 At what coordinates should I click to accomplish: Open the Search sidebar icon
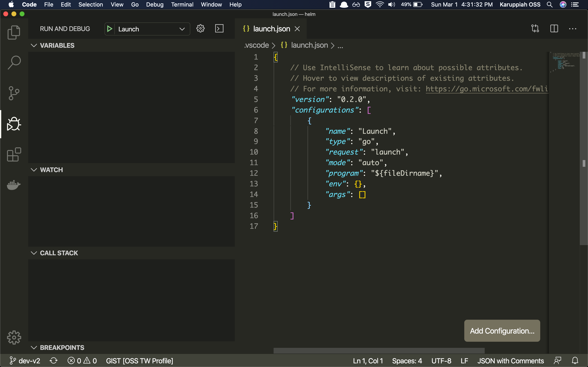click(14, 62)
